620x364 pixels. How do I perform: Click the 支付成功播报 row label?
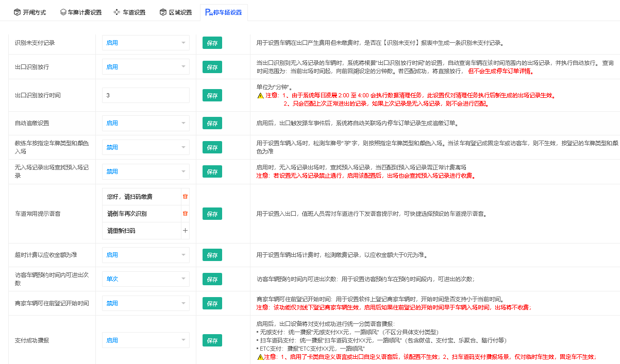tap(32, 340)
